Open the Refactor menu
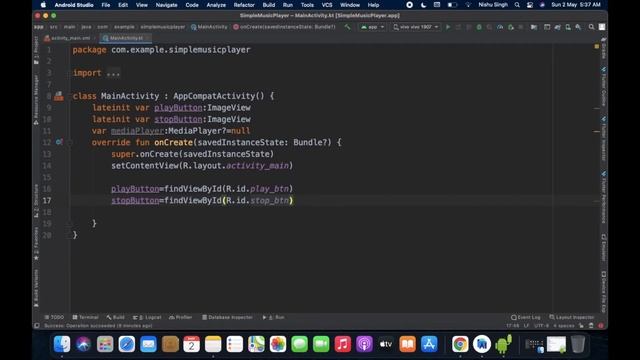Viewport: 640px width, 360px height. (244, 5)
